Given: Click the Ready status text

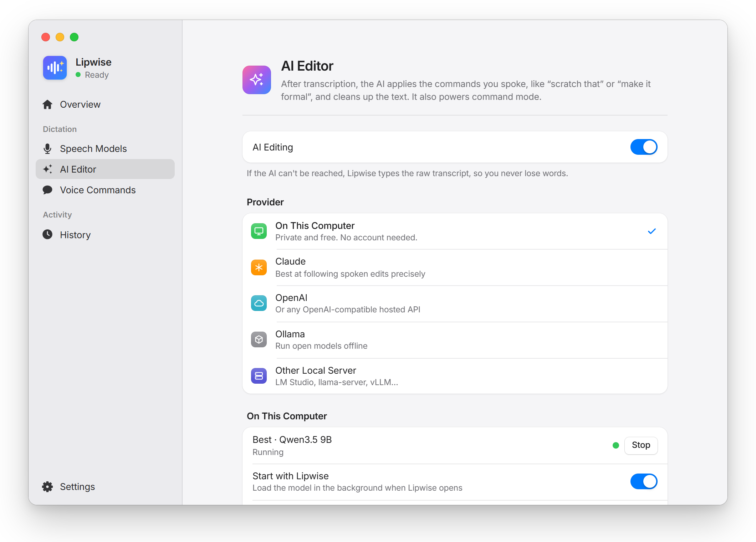Looking at the screenshot, I should coord(97,75).
